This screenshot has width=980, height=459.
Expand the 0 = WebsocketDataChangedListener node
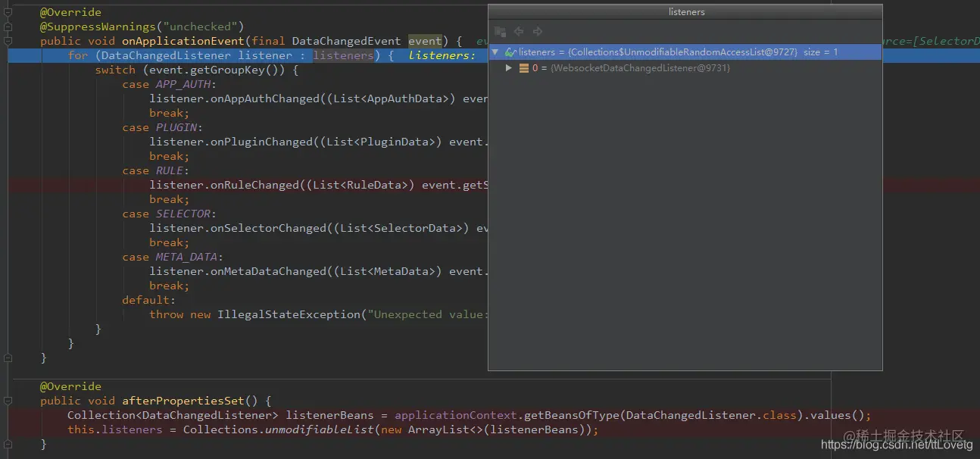(x=510, y=68)
